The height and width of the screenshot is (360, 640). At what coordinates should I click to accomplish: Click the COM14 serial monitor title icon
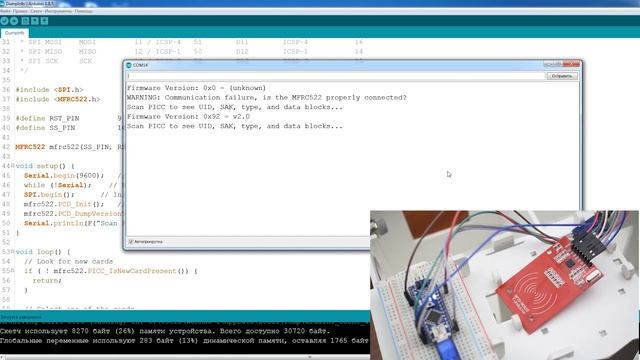coord(129,65)
